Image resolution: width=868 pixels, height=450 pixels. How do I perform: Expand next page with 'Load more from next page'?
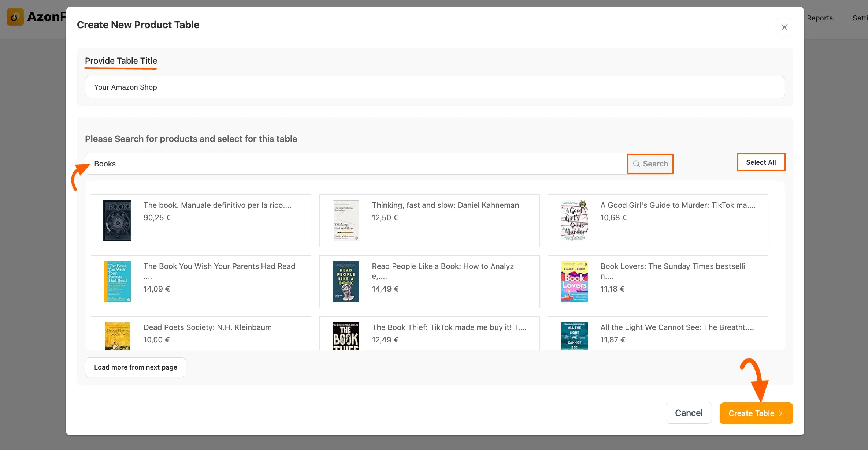click(136, 367)
